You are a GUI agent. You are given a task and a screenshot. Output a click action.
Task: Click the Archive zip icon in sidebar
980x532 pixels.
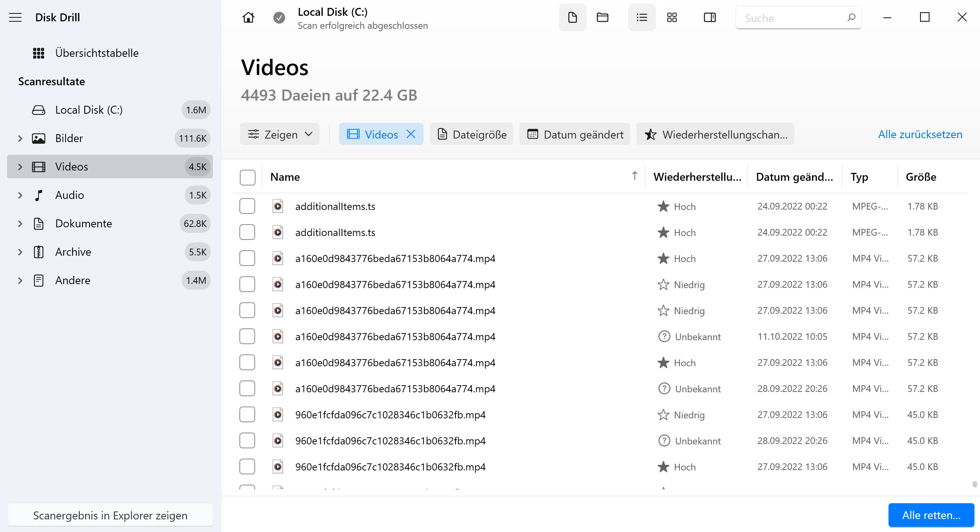[38, 252]
